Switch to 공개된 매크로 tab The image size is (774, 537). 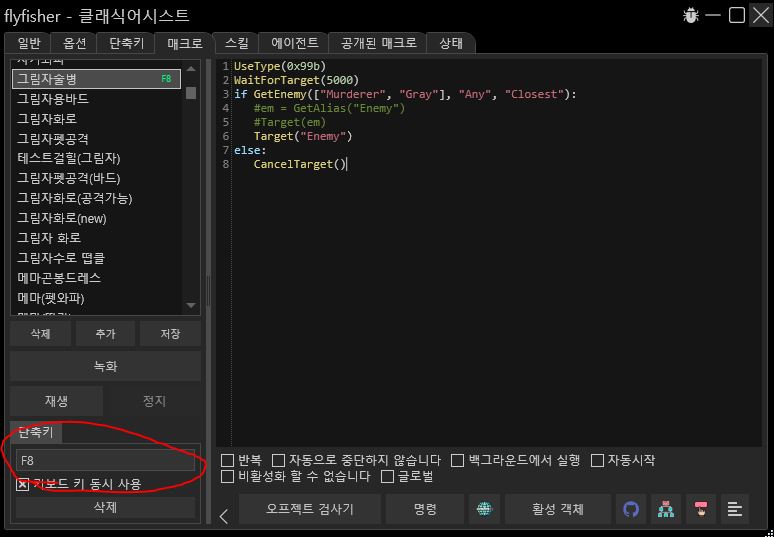click(x=378, y=43)
